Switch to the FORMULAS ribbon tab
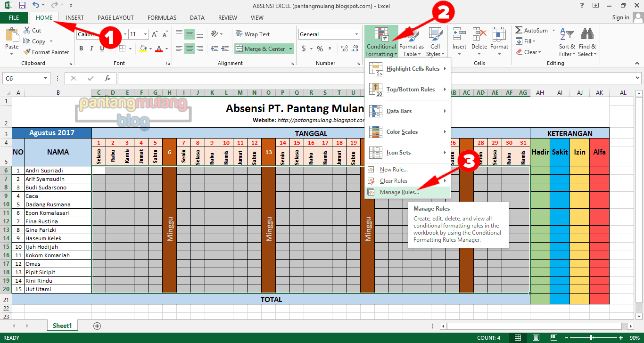The width and height of the screenshot is (644, 343). [162, 17]
